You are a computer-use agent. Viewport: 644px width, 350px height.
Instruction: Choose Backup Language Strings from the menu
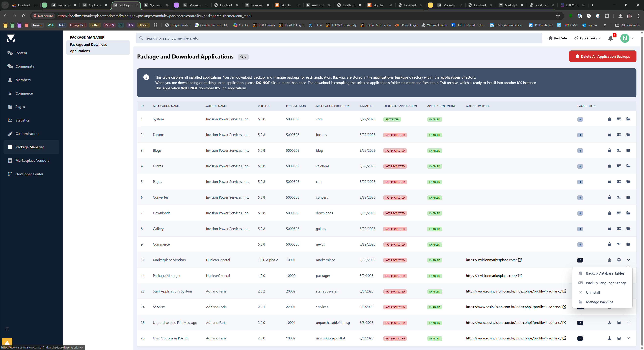[x=602, y=283]
